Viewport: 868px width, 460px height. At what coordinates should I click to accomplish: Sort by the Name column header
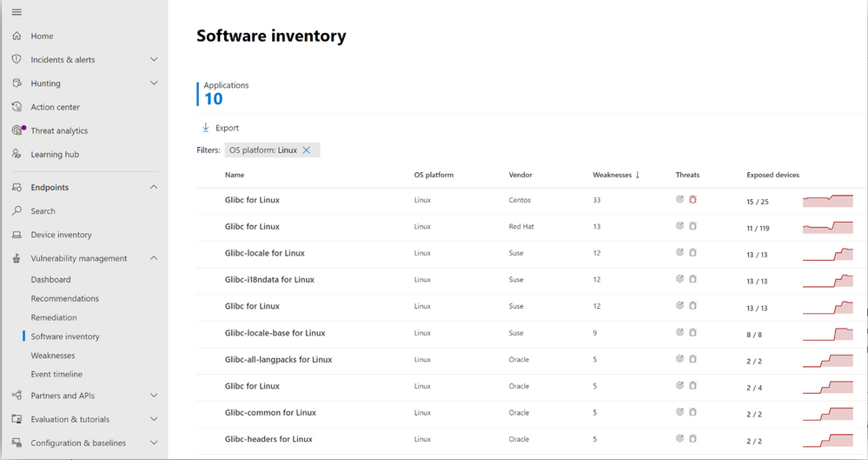(x=235, y=175)
